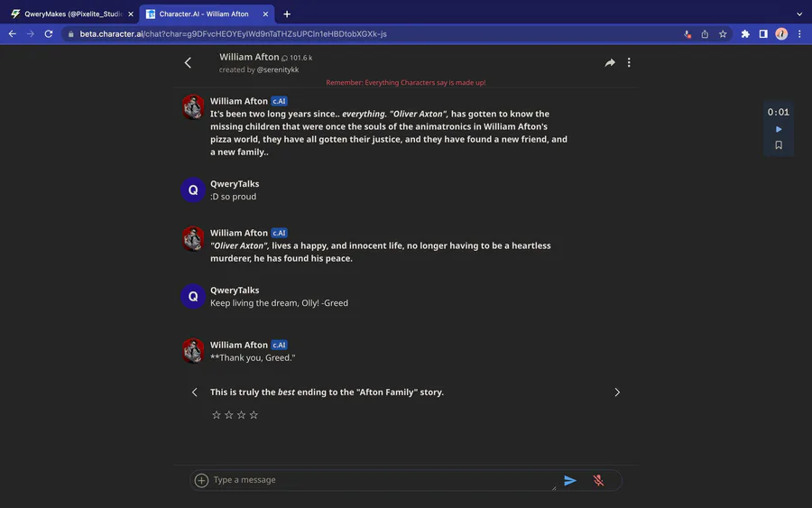Image resolution: width=812 pixels, height=508 pixels.
Task: Open the Extensions puzzle icon
Action: [745, 34]
